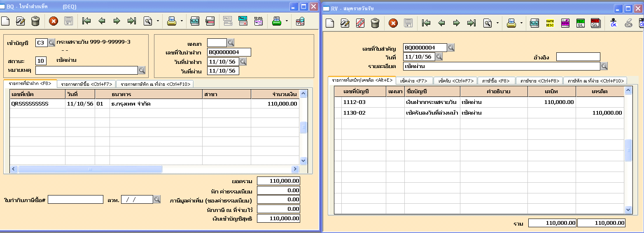Click the REJNL icon in BQ toolbar

(259, 21)
